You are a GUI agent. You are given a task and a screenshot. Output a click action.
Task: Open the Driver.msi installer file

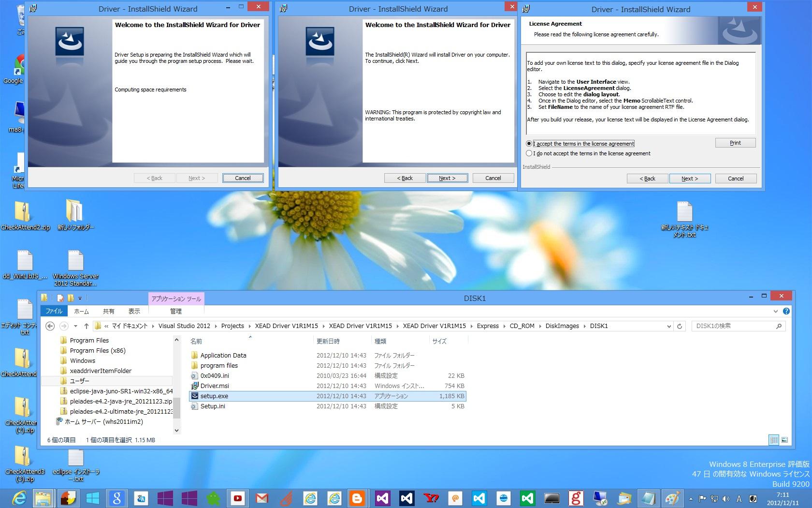(215, 386)
